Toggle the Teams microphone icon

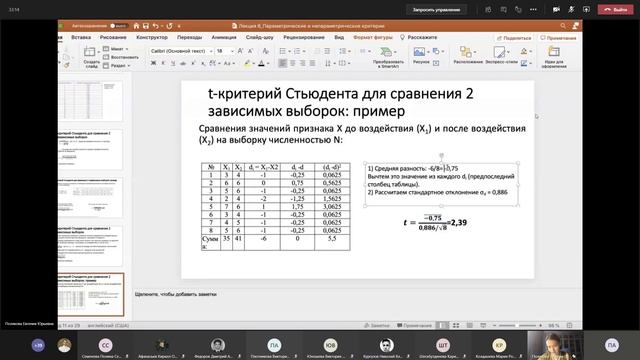point(571,9)
